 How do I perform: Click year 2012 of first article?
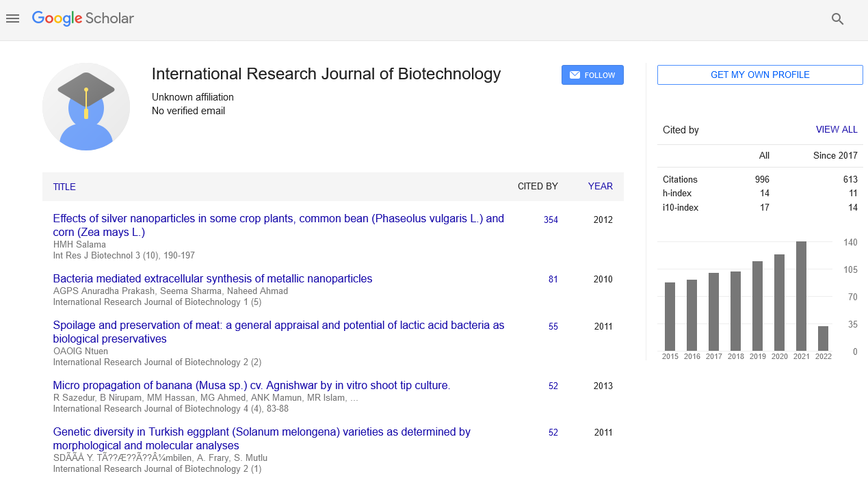coord(603,220)
